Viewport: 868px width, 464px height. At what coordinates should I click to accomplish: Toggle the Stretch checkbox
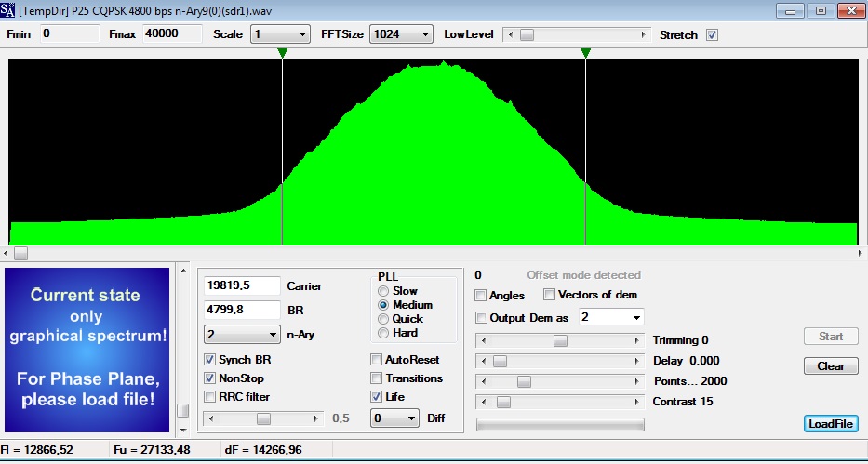(x=713, y=34)
